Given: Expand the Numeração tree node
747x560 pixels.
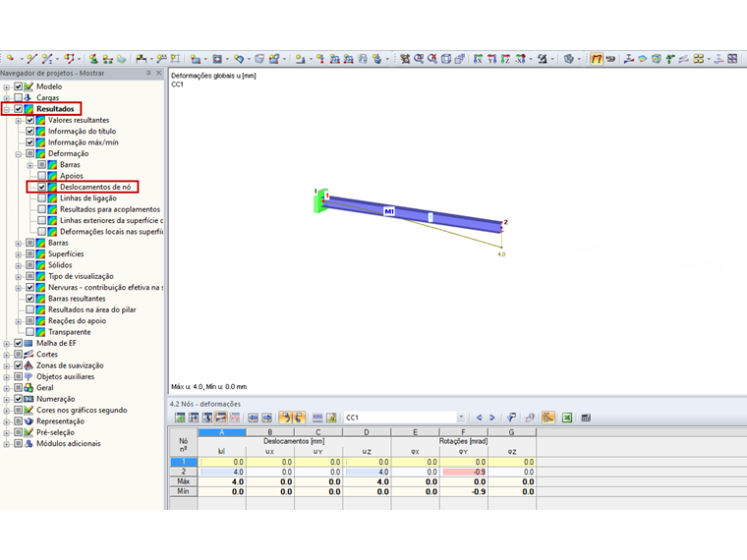Looking at the screenshot, I should (x=7, y=400).
